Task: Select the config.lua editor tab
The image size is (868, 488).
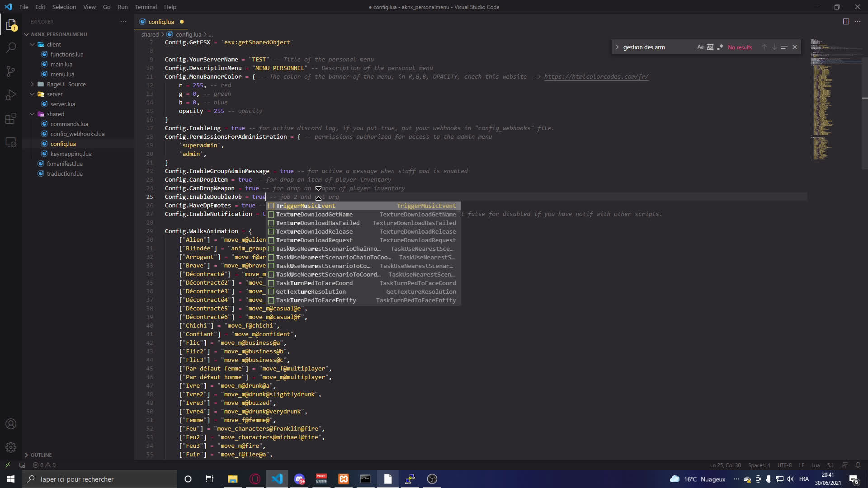Action: [x=161, y=22]
